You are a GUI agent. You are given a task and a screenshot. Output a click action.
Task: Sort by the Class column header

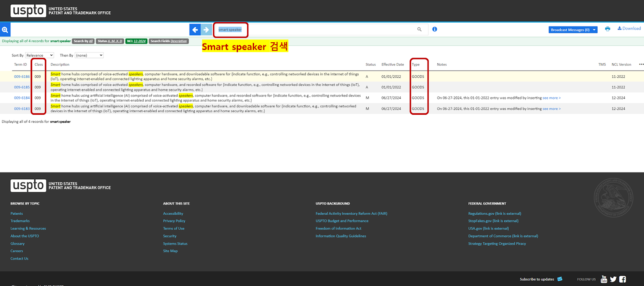[39, 64]
